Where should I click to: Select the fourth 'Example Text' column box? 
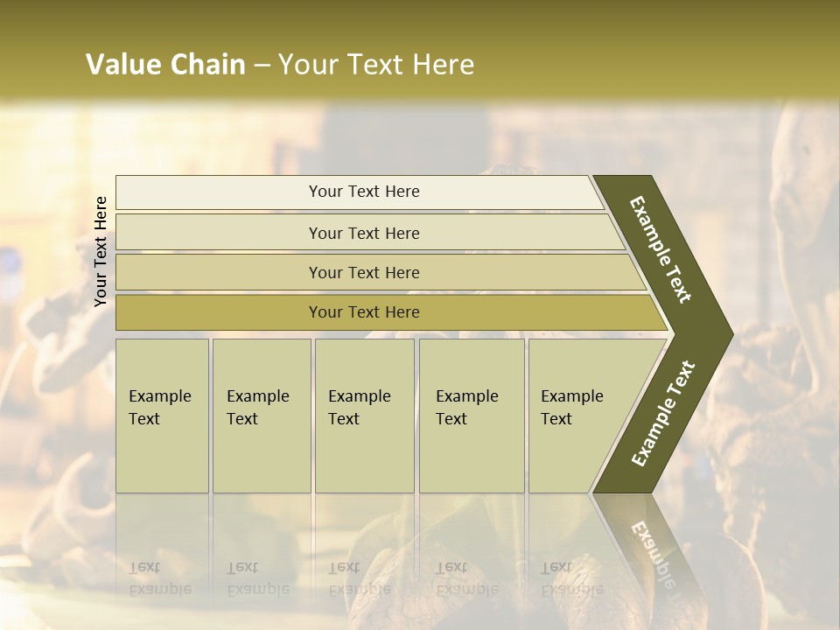472,416
